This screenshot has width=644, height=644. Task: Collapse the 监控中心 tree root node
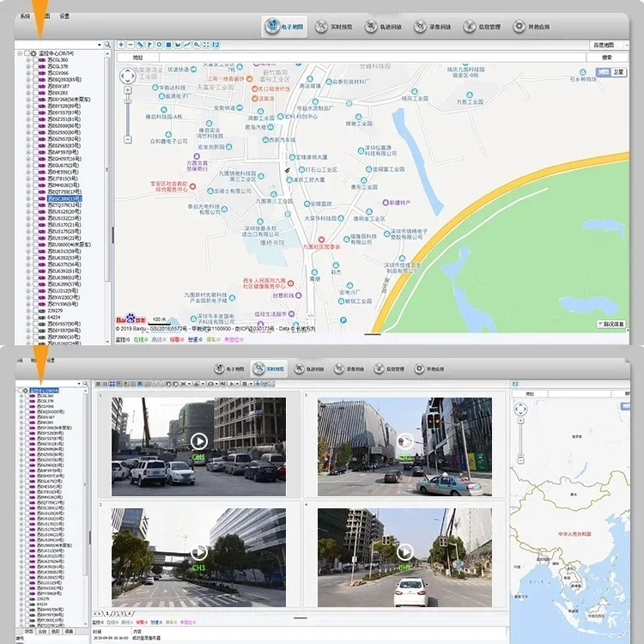click(19, 53)
